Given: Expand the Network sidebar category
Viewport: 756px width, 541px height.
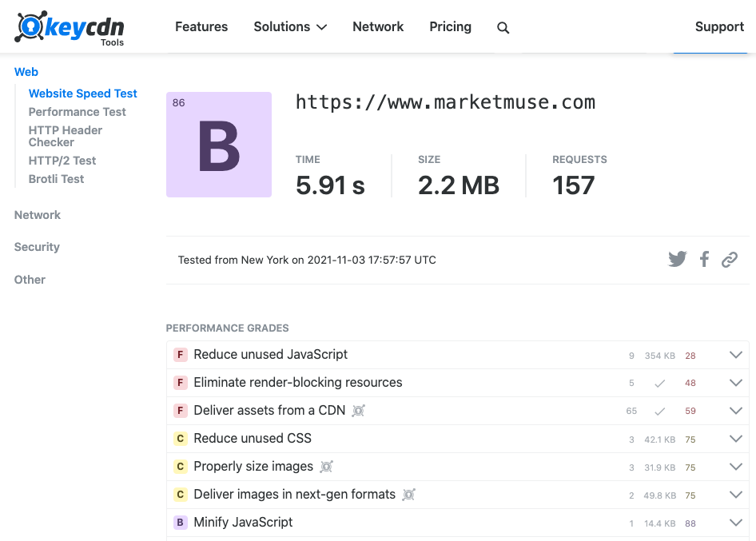Looking at the screenshot, I should [38, 215].
